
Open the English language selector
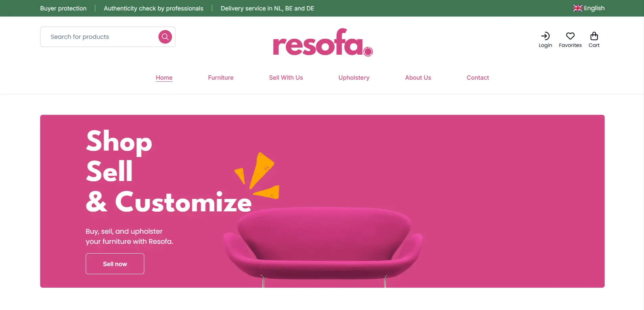[589, 8]
